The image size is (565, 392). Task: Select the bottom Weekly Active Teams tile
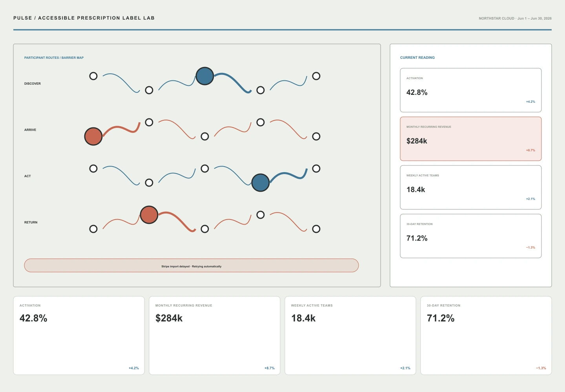click(350, 336)
